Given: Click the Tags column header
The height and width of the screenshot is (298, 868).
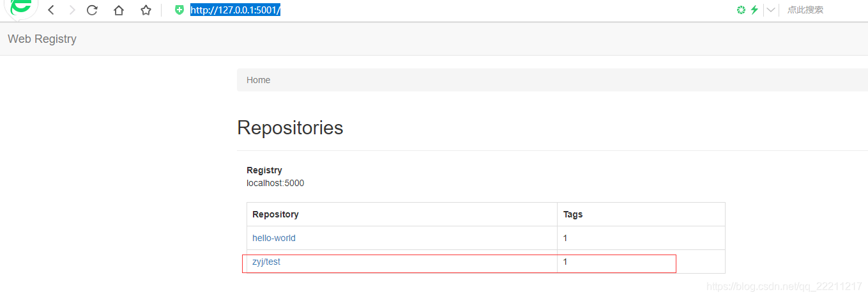Looking at the screenshot, I should [573, 214].
